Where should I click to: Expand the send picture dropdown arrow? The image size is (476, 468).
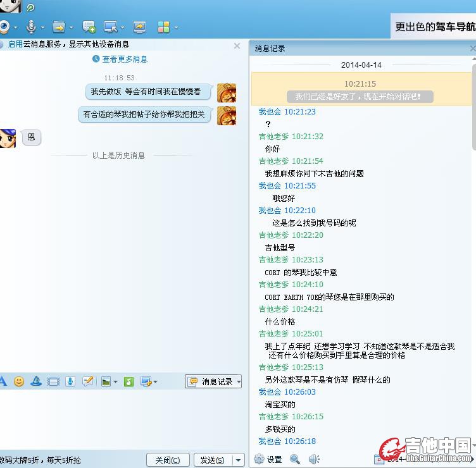[115, 382]
